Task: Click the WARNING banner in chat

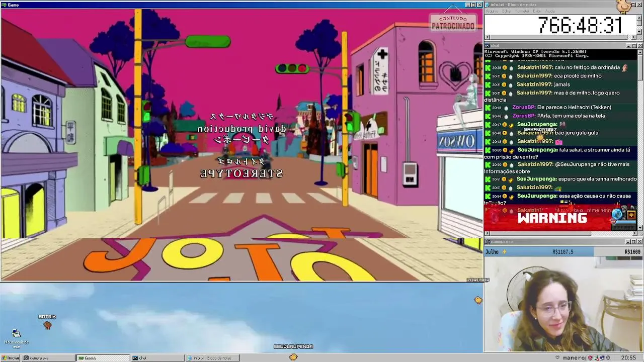Action: (x=552, y=218)
